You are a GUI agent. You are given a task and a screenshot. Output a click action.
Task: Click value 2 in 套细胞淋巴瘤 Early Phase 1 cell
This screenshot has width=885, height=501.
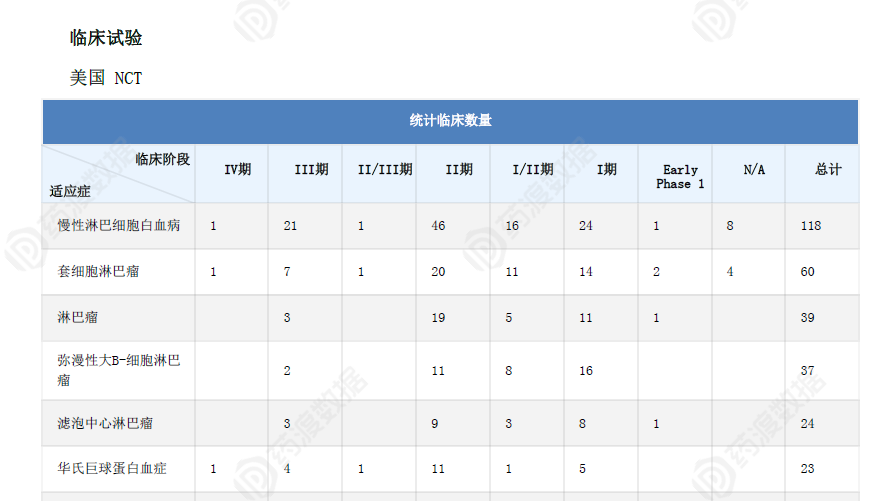click(656, 271)
